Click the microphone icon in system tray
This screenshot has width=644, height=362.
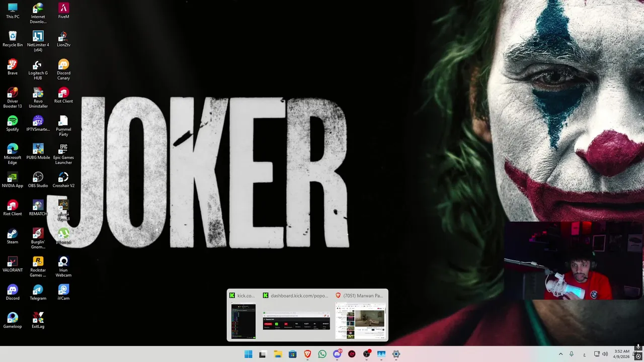coord(572,354)
